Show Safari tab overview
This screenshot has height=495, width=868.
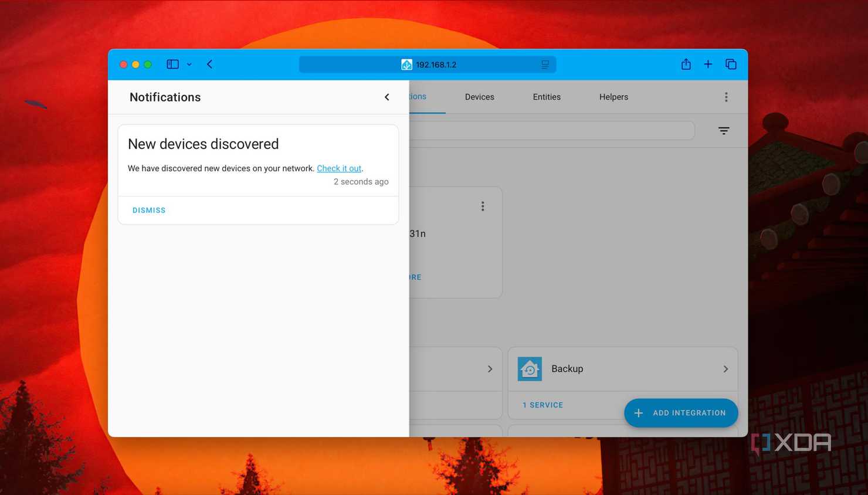click(731, 64)
